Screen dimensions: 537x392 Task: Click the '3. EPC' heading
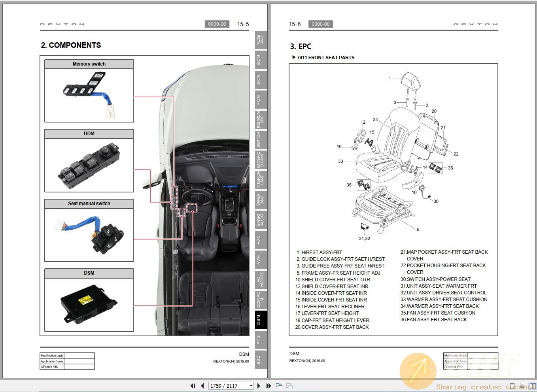click(301, 46)
